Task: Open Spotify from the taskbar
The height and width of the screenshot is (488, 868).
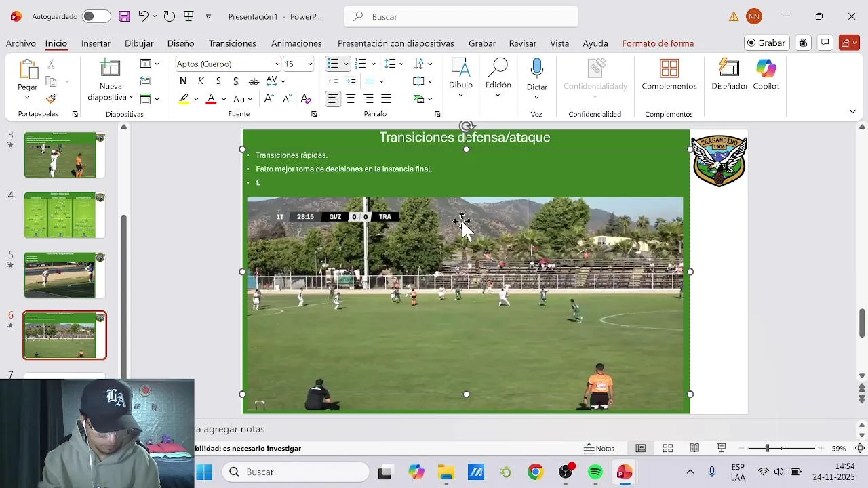Action: tap(595, 472)
